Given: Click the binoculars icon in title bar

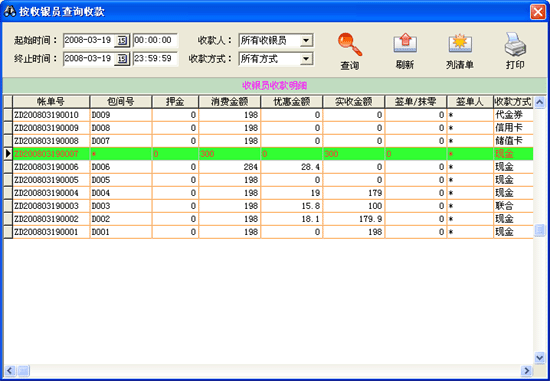Looking at the screenshot, I should point(9,12).
